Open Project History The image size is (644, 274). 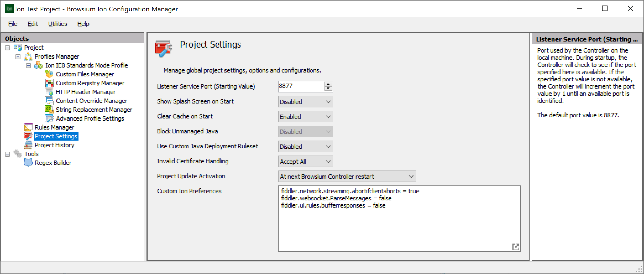[54, 145]
